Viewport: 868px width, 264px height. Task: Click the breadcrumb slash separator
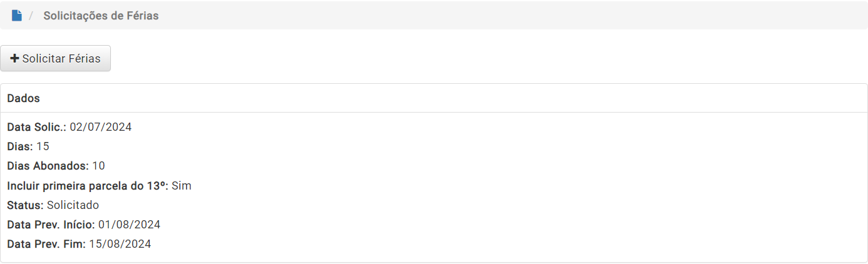click(x=31, y=16)
